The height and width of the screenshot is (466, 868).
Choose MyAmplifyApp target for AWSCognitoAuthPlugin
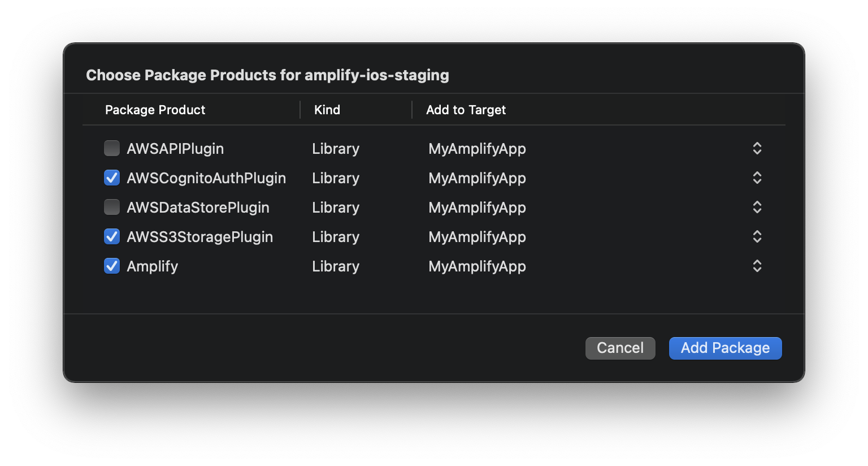[x=477, y=178]
